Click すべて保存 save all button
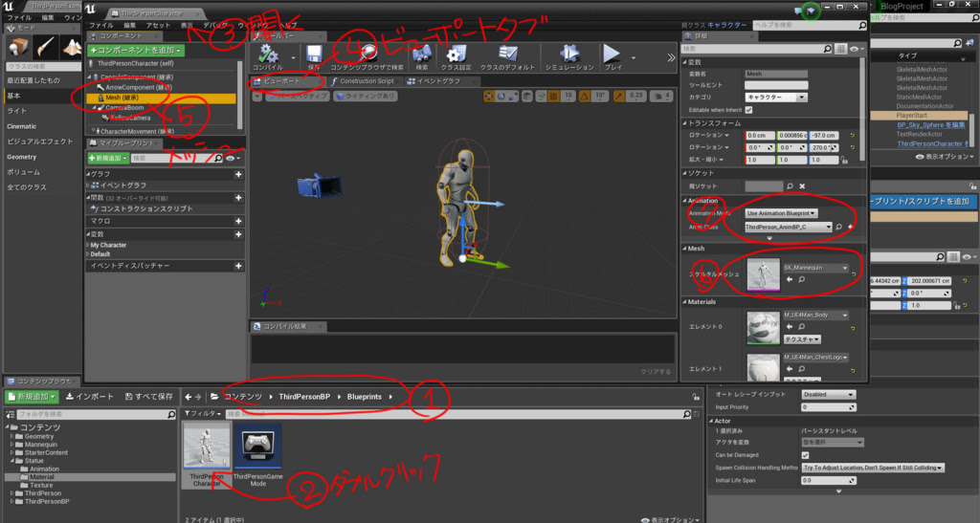The image size is (980, 523). [x=148, y=397]
